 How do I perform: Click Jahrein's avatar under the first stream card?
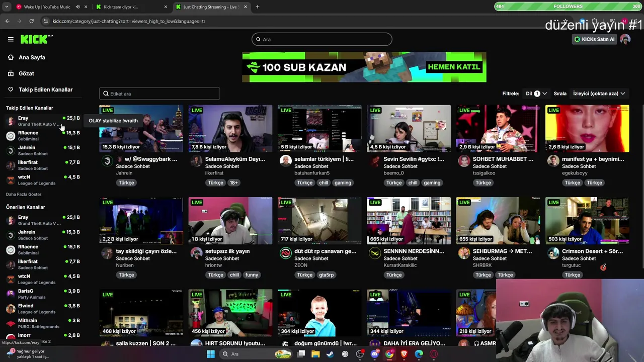click(x=107, y=161)
